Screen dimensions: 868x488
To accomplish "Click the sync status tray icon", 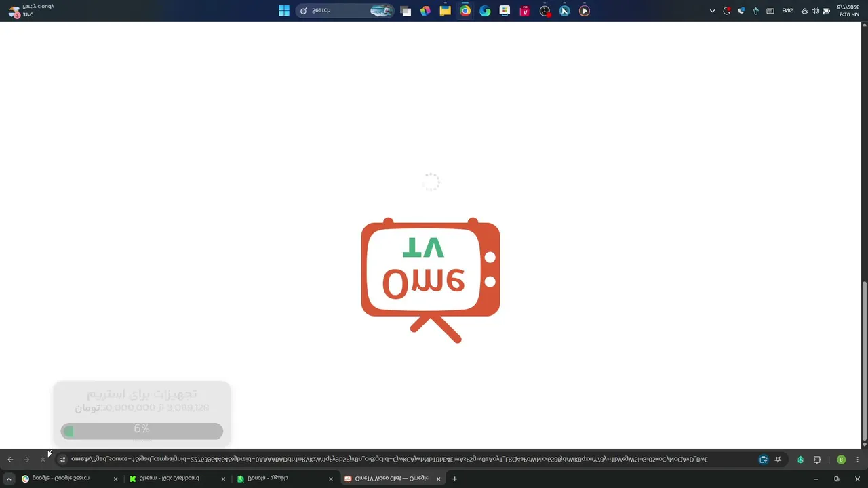I will click(x=727, y=11).
